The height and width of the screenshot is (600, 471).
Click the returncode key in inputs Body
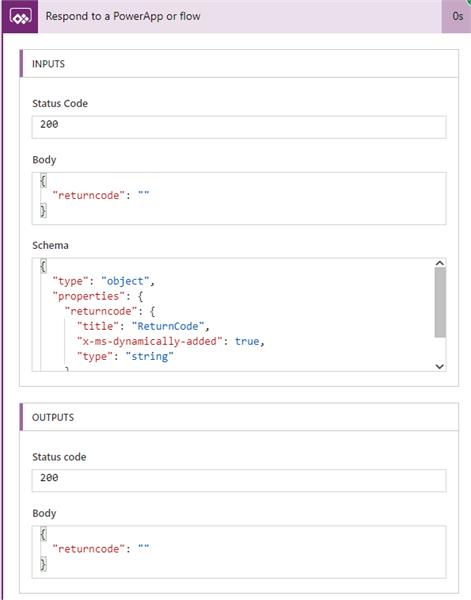(x=88, y=196)
